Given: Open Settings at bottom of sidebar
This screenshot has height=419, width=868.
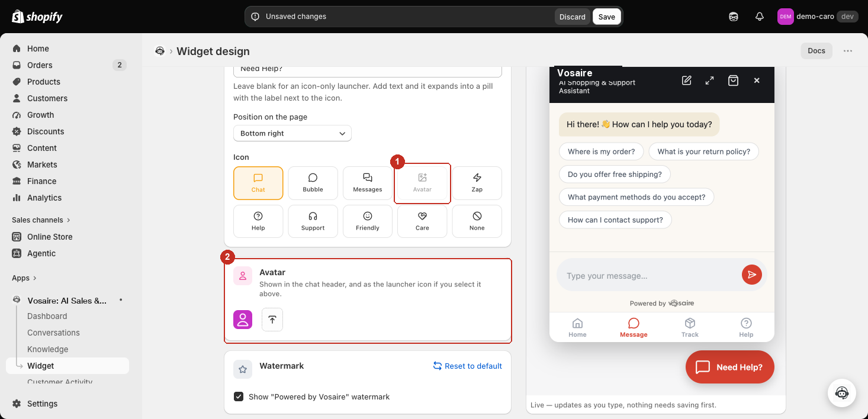Looking at the screenshot, I should 67,404.
